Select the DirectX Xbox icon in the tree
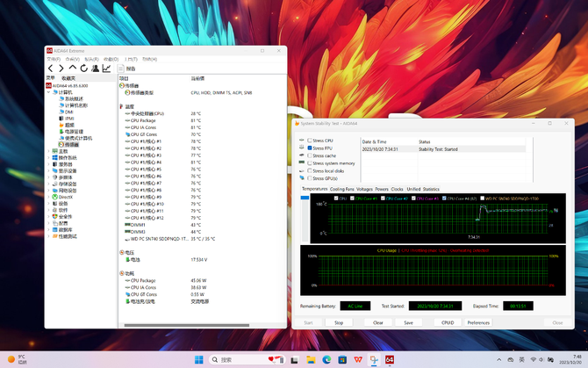This screenshot has width=588, height=368. [x=54, y=197]
